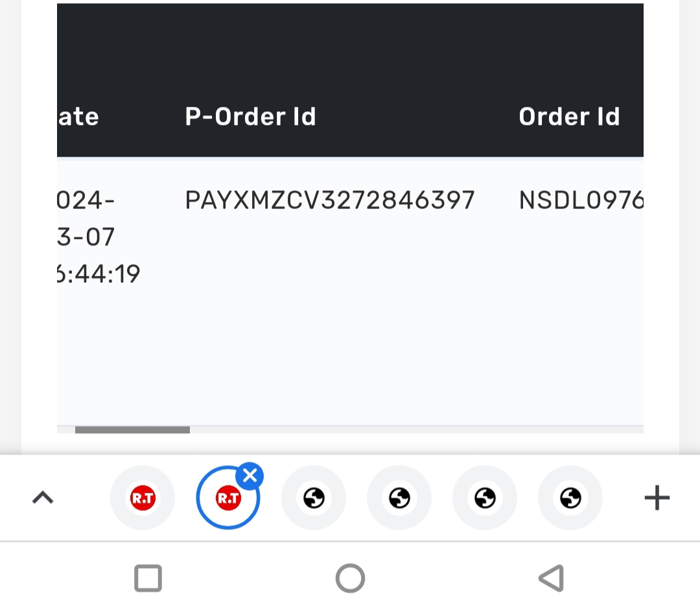Expand the tab strip with the up chevron

(43, 498)
